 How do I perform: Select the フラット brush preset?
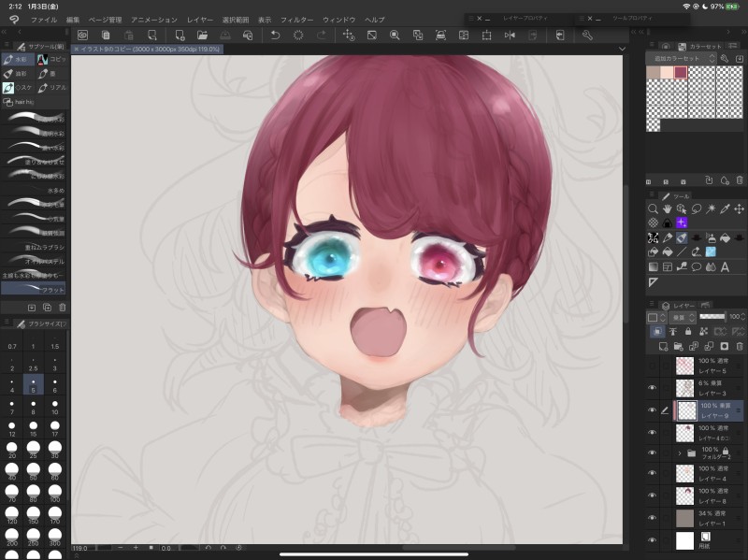[34, 288]
